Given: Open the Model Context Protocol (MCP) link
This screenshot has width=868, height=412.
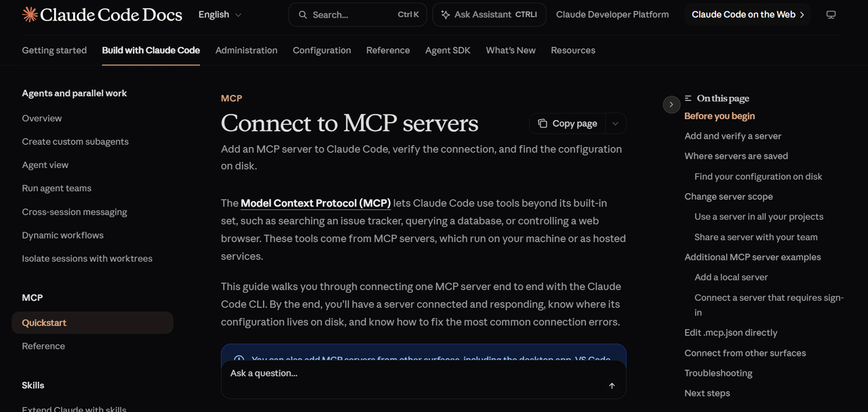Looking at the screenshot, I should [316, 203].
